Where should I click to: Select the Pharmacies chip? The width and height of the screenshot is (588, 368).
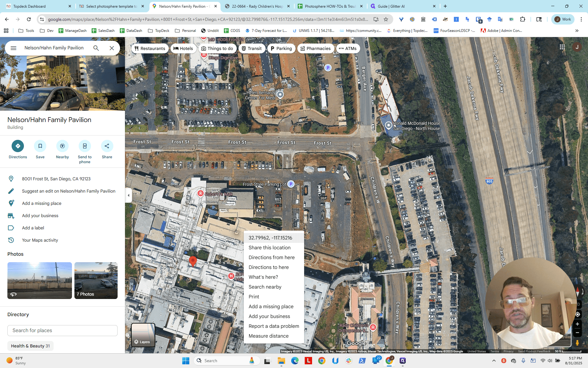coord(315,48)
